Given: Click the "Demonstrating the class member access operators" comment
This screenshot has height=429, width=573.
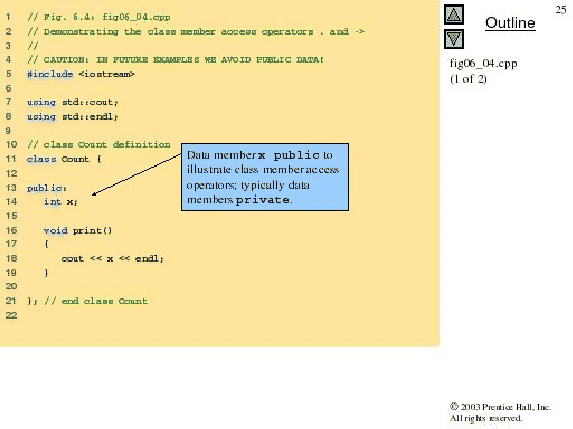Looking at the screenshot, I should tap(196, 31).
